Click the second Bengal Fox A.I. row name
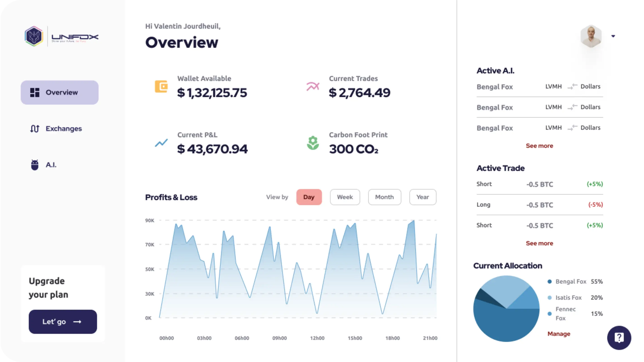 (494, 107)
